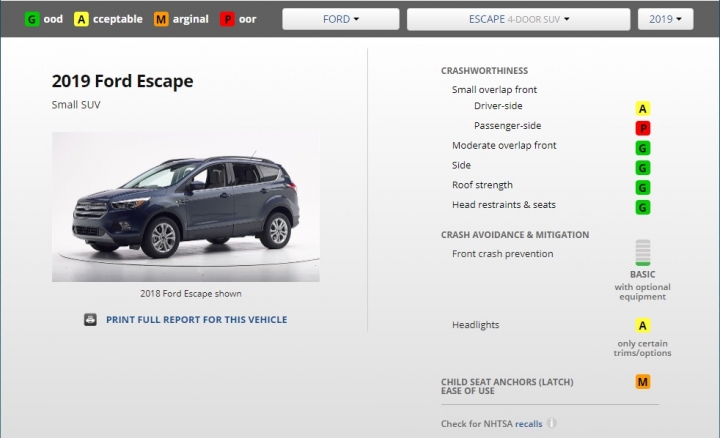Click the Passenger-side Poor rating badge
720x438 pixels.
642,128
